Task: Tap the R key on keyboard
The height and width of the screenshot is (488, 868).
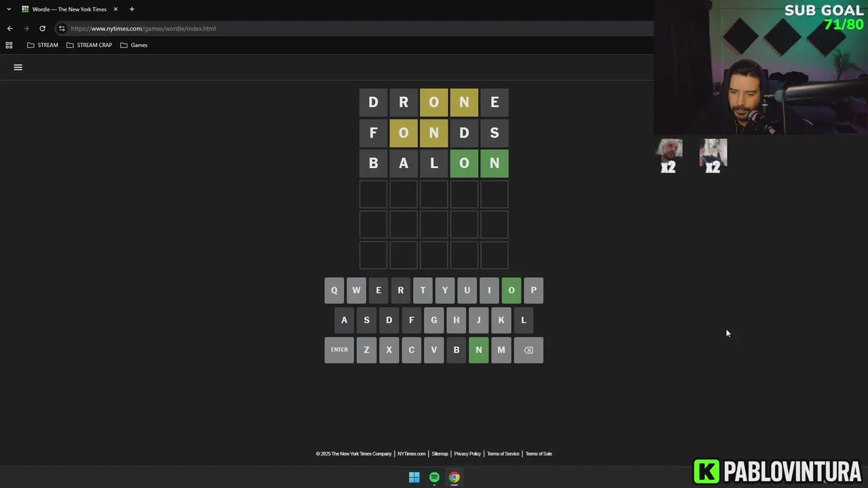Action: [x=400, y=290]
